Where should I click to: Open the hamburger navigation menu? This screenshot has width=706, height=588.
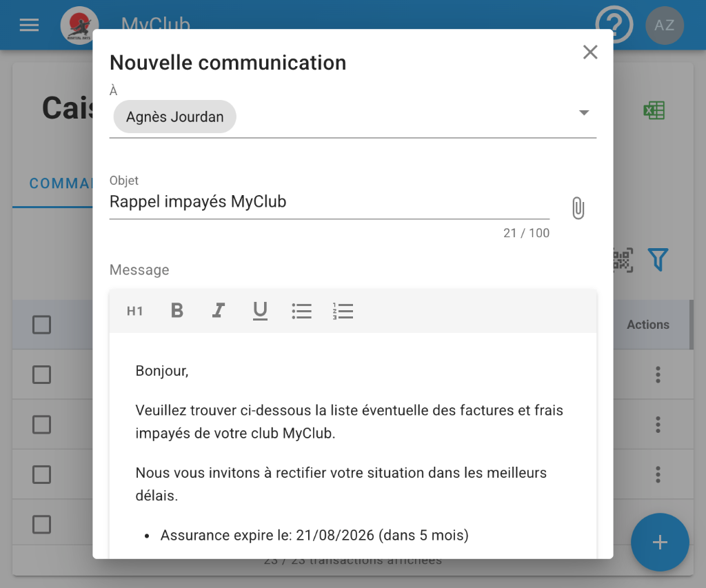point(29,26)
